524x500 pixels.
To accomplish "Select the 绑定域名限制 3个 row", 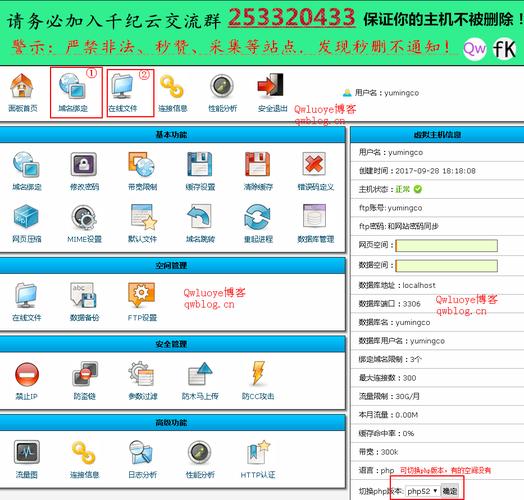I will pyautogui.click(x=437, y=359).
